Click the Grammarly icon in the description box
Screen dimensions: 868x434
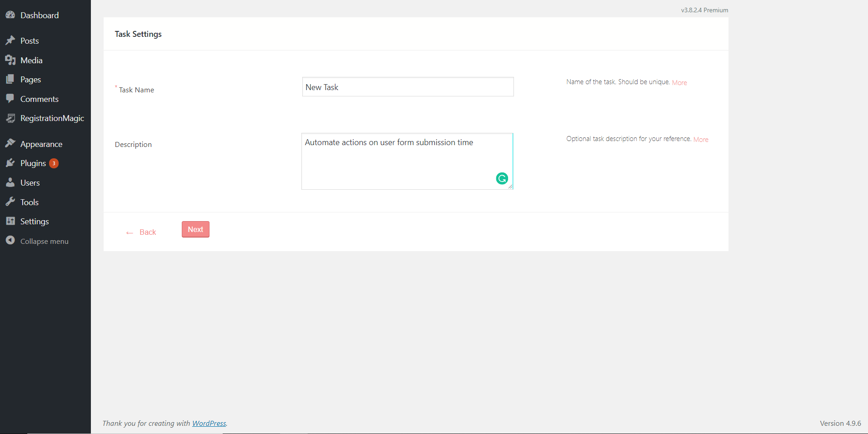click(x=502, y=179)
